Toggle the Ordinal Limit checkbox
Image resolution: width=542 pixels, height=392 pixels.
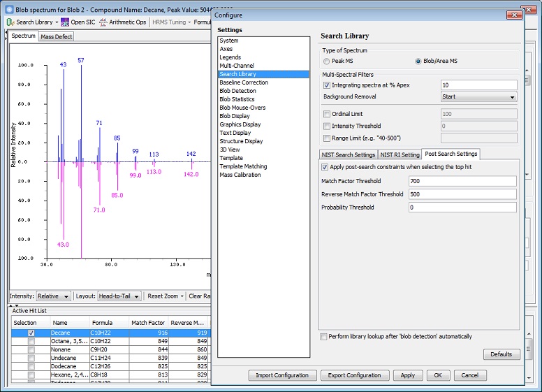[327, 114]
